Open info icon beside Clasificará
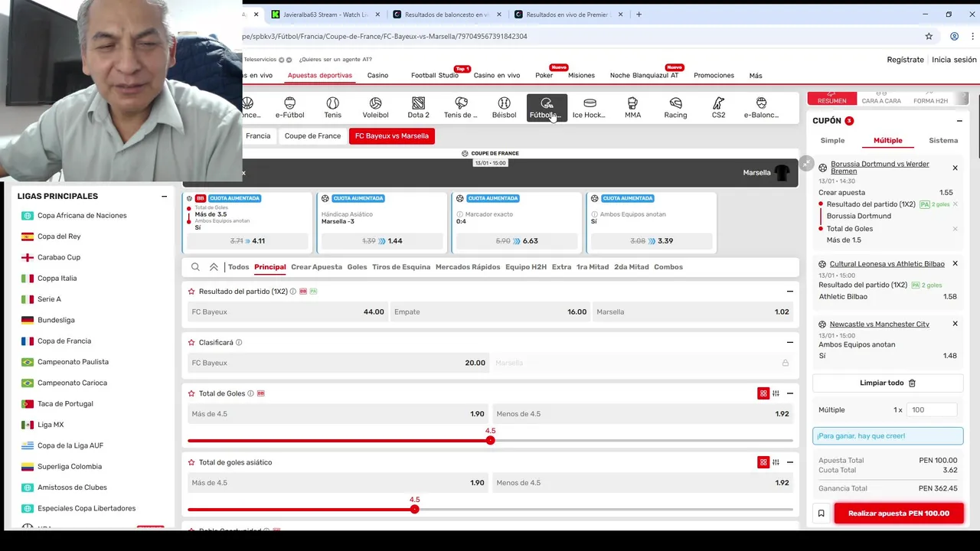This screenshot has width=980, height=551. coord(239,343)
